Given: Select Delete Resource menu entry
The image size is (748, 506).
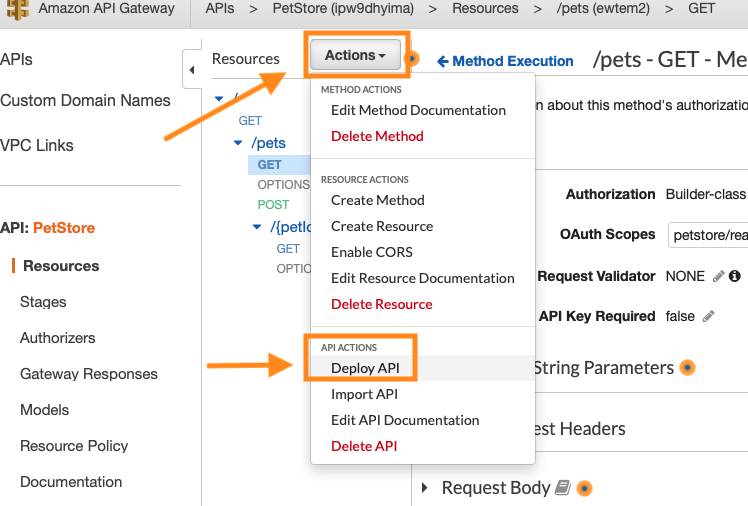Looking at the screenshot, I should coord(382,304).
